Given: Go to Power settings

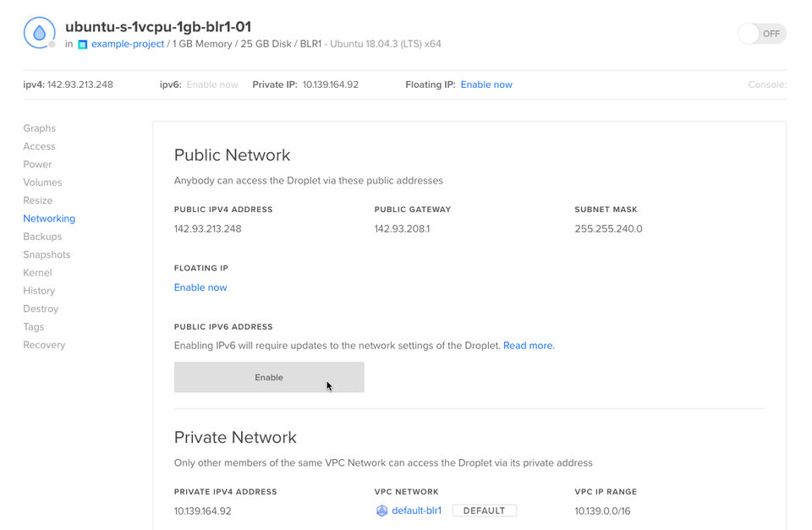Looking at the screenshot, I should [37, 164].
